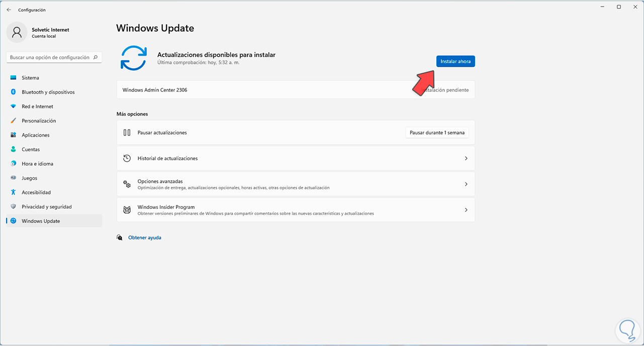Image resolution: width=644 pixels, height=346 pixels.
Task: Open the Historial de actualizaciones label
Action: click(167, 158)
